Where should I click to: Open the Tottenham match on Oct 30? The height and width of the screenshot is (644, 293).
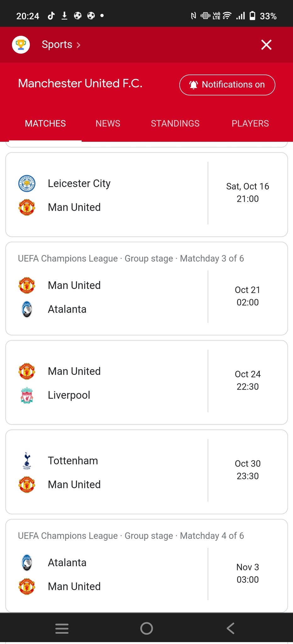(x=126, y=472)
